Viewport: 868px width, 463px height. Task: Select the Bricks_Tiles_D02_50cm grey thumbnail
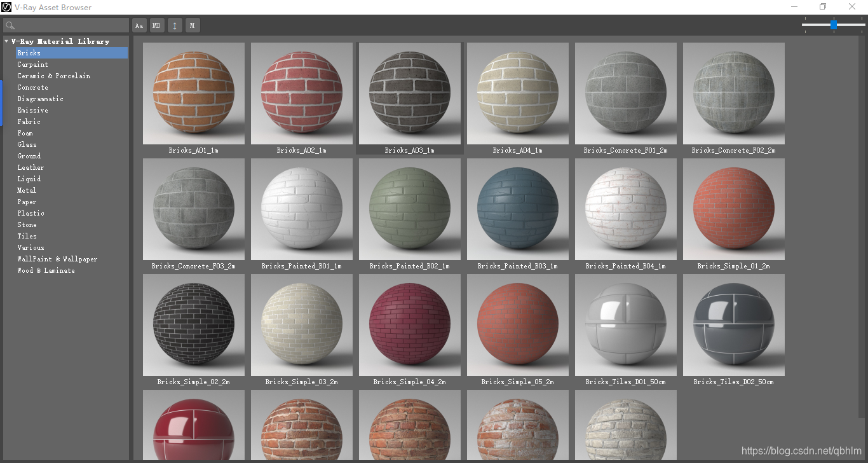coord(734,325)
